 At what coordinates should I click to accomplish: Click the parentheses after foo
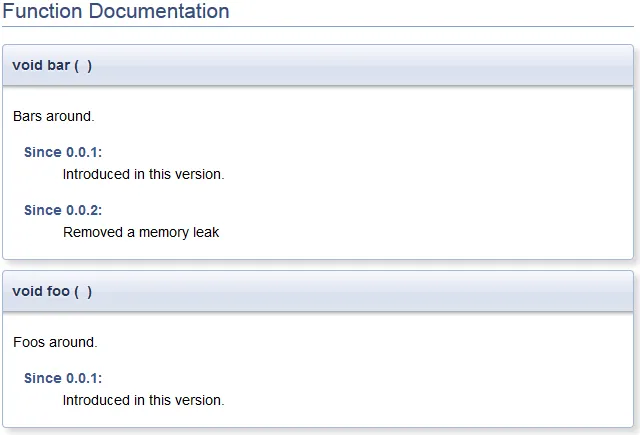(83, 292)
